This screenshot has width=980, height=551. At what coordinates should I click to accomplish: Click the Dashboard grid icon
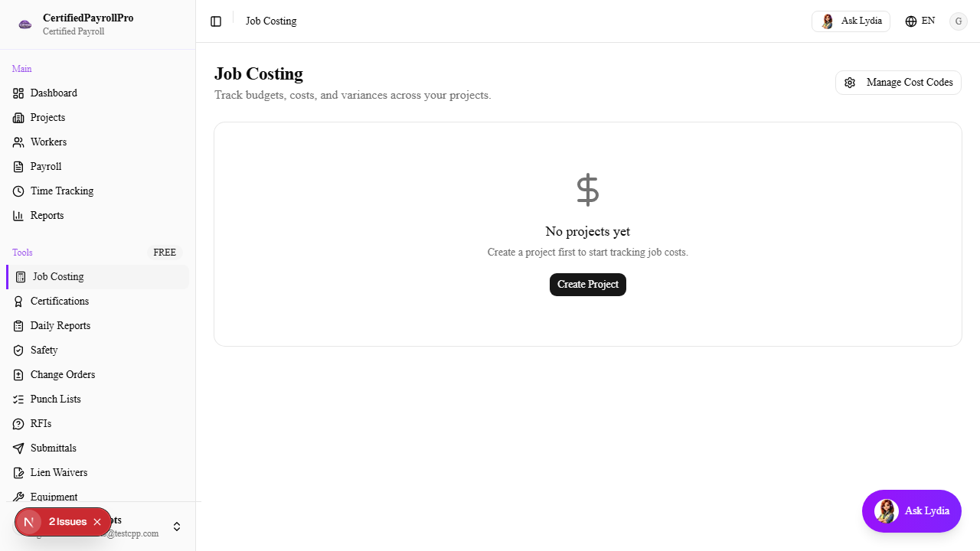coord(18,93)
